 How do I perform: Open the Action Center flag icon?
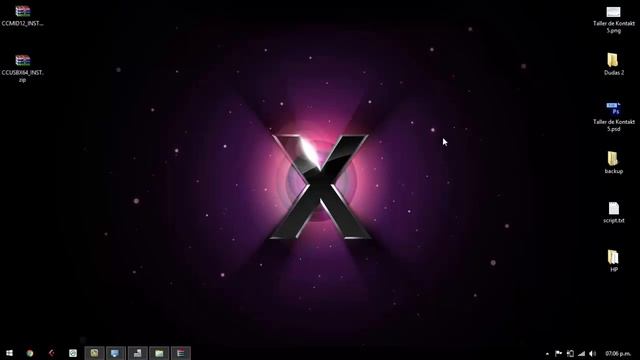(x=558, y=353)
